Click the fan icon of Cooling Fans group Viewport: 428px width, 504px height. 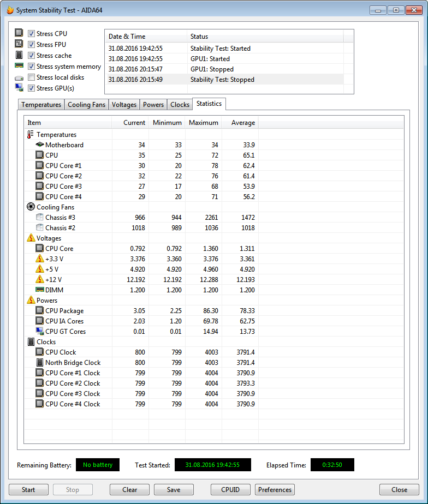31,207
